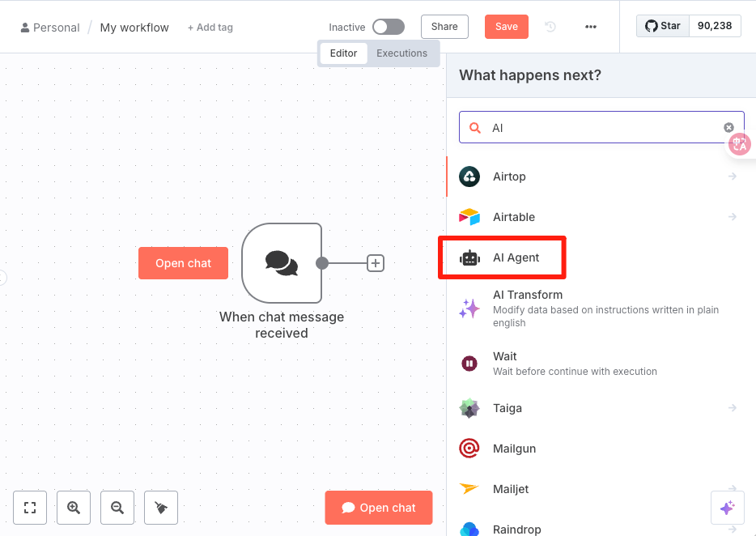The width and height of the screenshot is (756, 536).
Task: Select the AI Transform sparkle icon
Action: 469,308
